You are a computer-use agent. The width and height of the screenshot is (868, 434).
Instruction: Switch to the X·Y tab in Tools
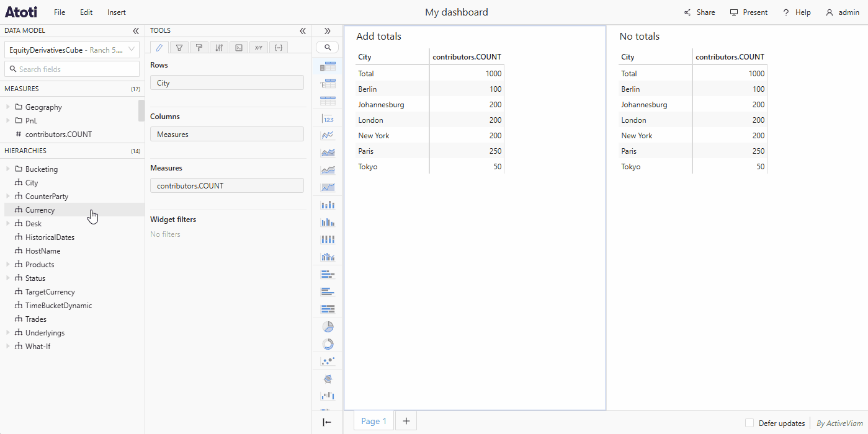point(259,46)
